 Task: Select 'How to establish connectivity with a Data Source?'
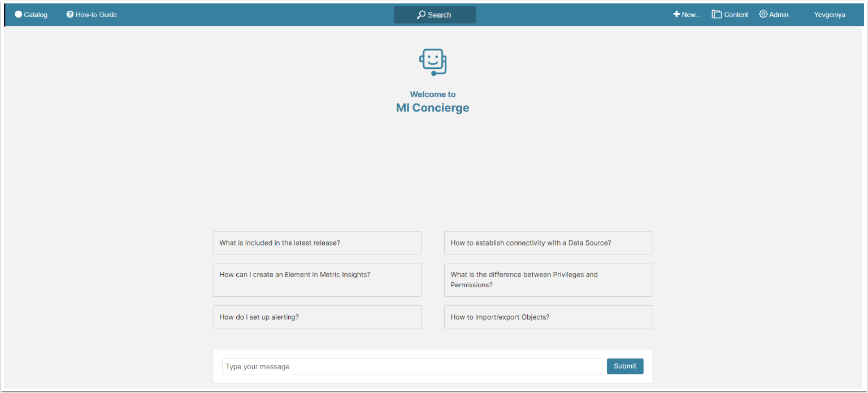point(548,243)
